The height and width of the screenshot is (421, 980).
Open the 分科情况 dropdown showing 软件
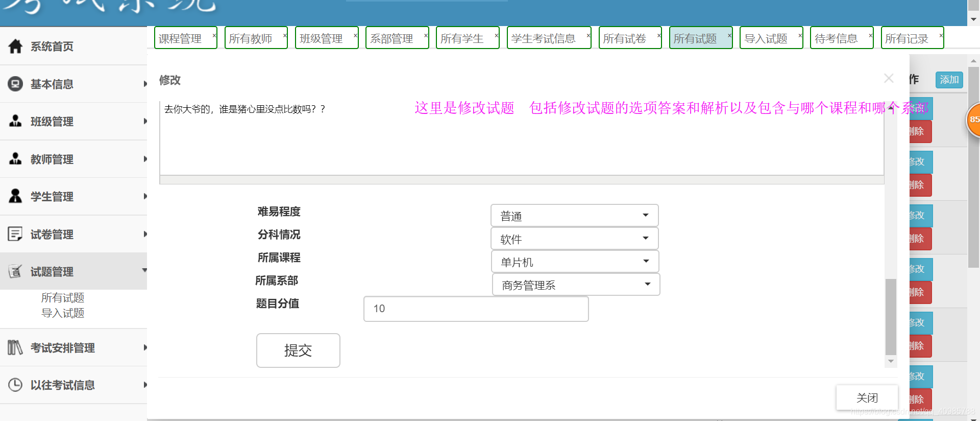pyautogui.click(x=575, y=239)
